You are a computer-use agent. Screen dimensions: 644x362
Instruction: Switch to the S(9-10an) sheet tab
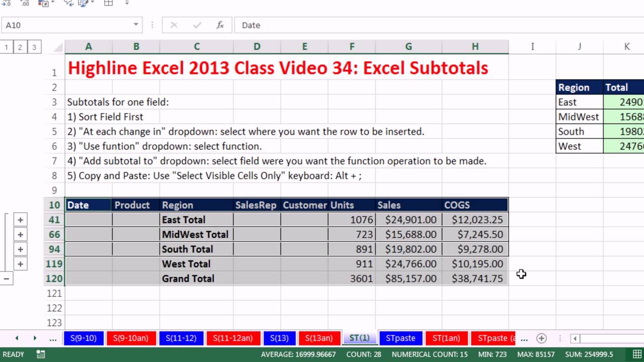click(130, 338)
